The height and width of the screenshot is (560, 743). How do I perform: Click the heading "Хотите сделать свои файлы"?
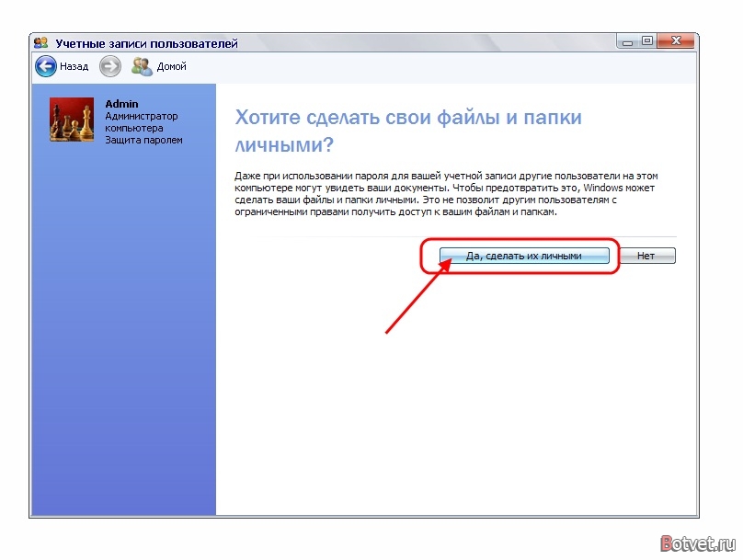408,131
